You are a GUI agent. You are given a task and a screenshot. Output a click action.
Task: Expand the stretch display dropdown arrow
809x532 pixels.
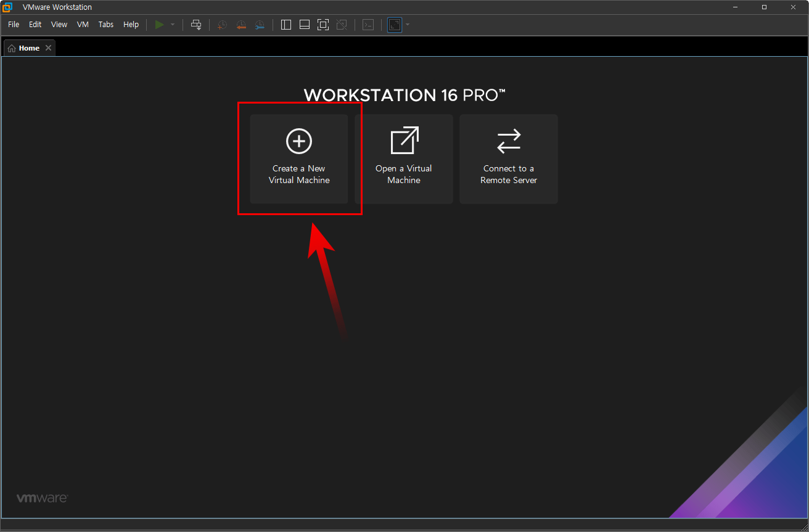[x=408, y=25]
